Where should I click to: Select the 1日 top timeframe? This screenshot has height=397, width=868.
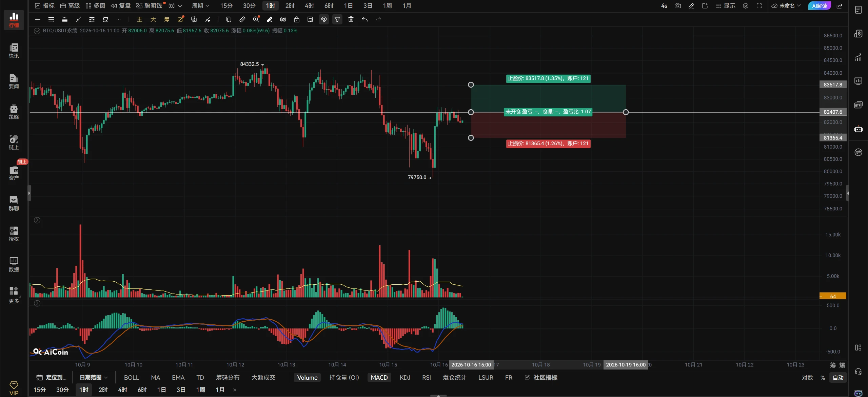348,6
